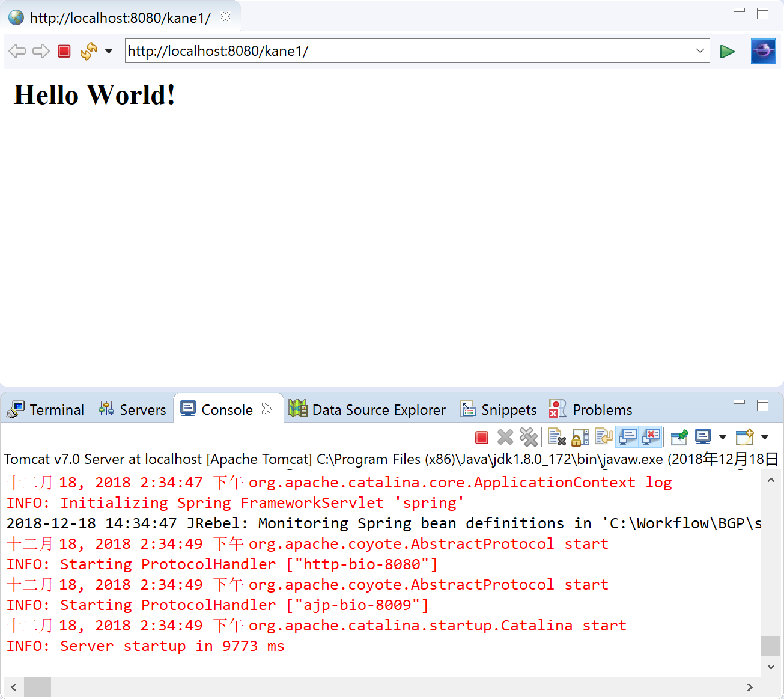
Task: Click the 'ajp-bio-8009' ProtocolHandler line
Action: click(217, 605)
